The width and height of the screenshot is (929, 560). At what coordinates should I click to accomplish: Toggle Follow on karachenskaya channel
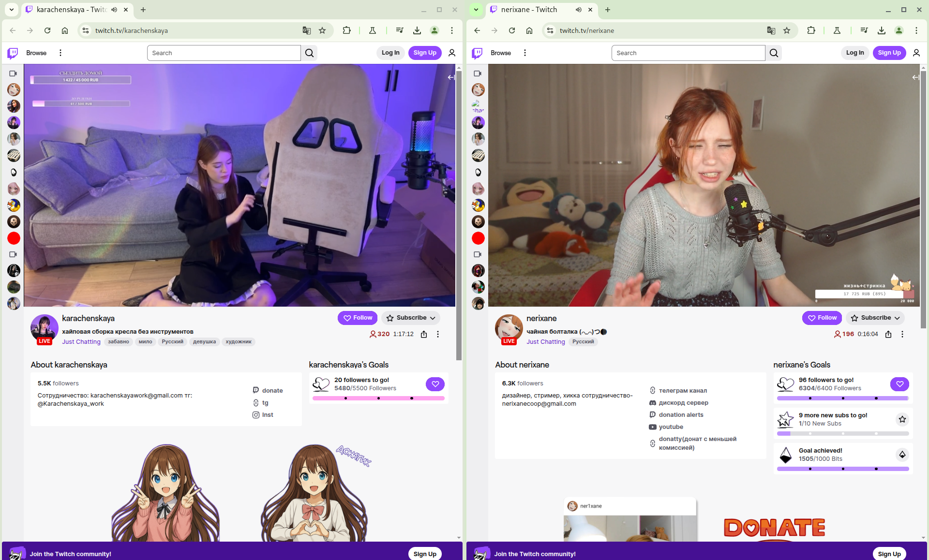(358, 318)
